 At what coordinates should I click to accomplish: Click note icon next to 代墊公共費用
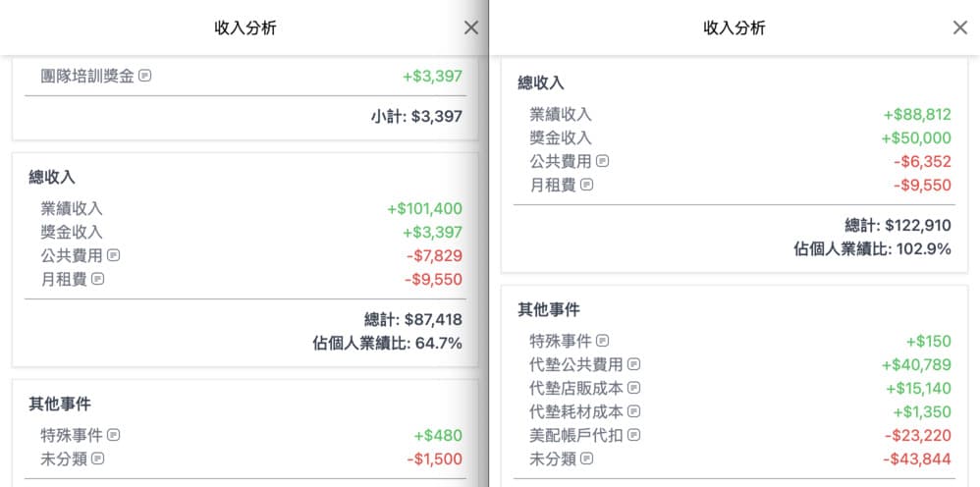point(633,364)
